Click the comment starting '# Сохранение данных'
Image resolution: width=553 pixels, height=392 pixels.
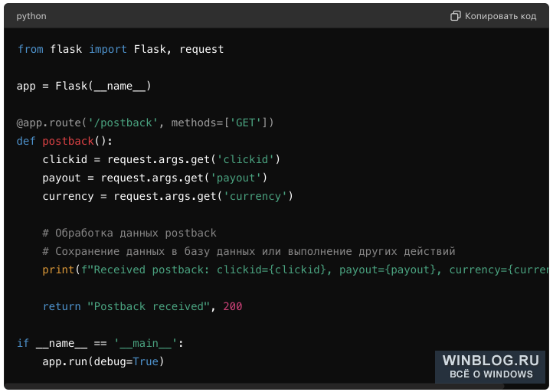tap(249, 251)
